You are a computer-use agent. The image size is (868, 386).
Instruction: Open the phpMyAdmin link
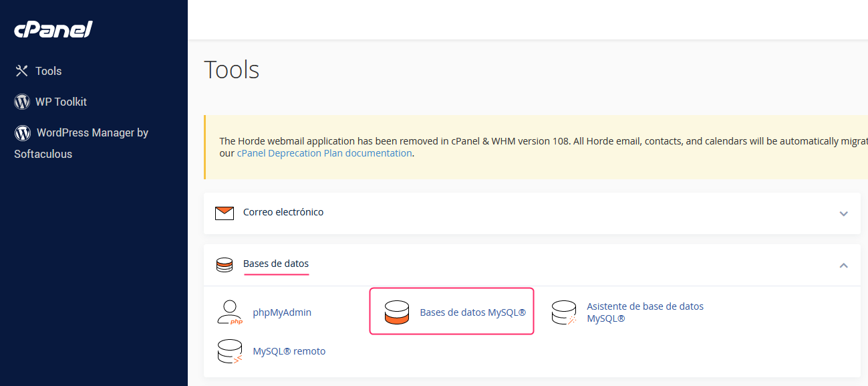click(x=282, y=312)
